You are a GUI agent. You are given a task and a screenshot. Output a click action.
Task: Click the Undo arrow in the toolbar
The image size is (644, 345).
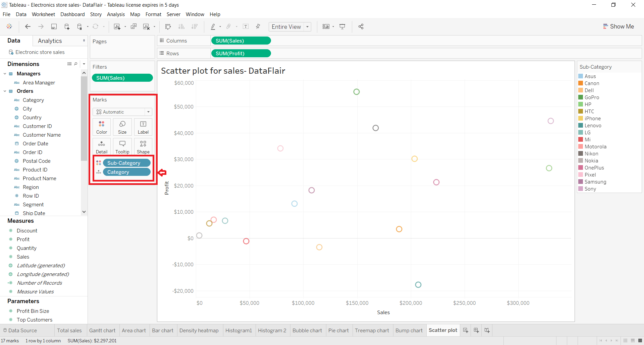pyautogui.click(x=28, y=26)
